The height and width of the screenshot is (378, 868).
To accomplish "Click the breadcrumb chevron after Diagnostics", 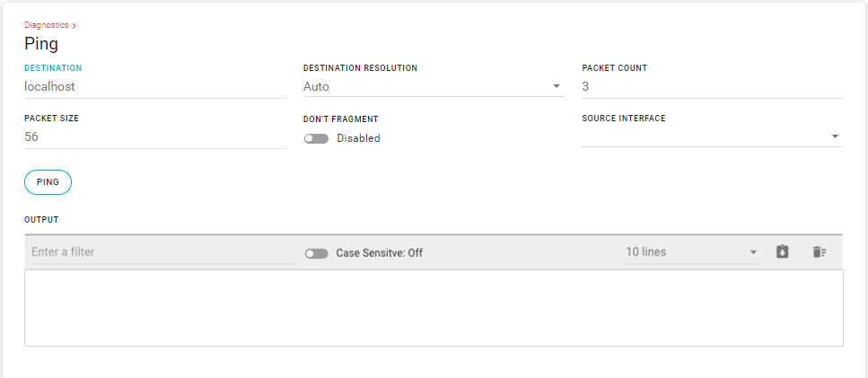I will tap(75, 25).
